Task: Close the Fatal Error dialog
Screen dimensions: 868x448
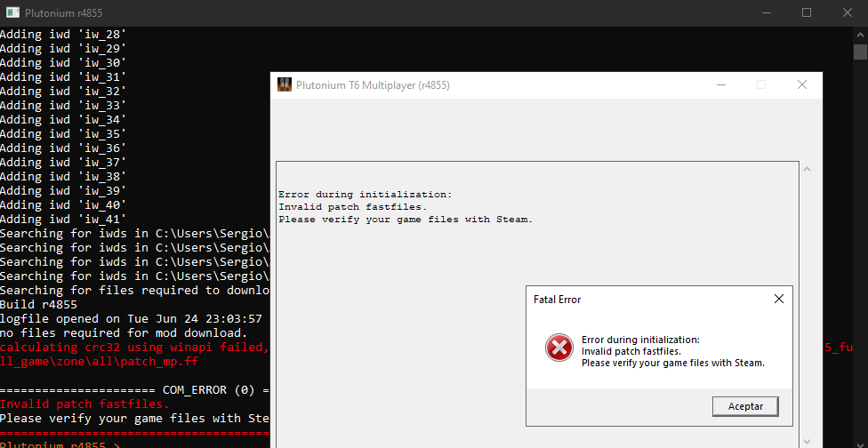Action: [x=779, y=300]
